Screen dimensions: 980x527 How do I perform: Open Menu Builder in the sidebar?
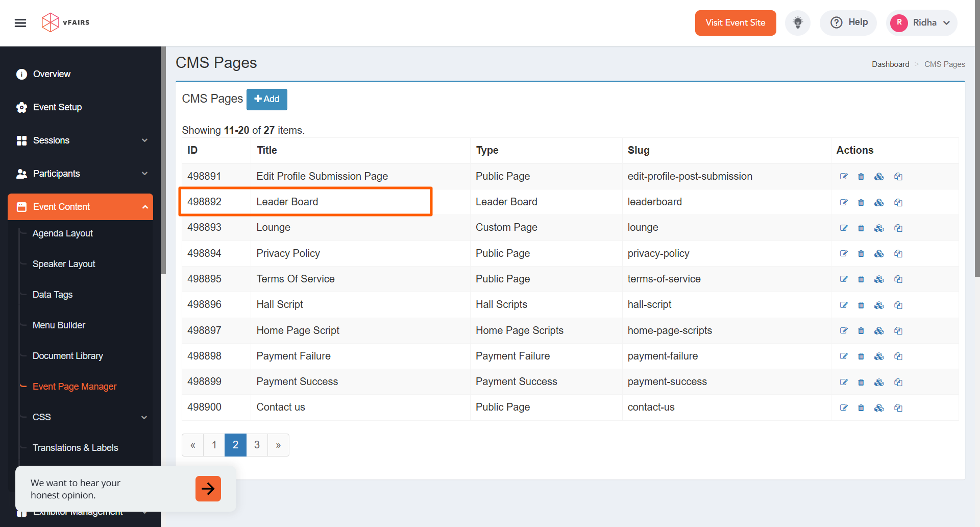tap(59, 325)
